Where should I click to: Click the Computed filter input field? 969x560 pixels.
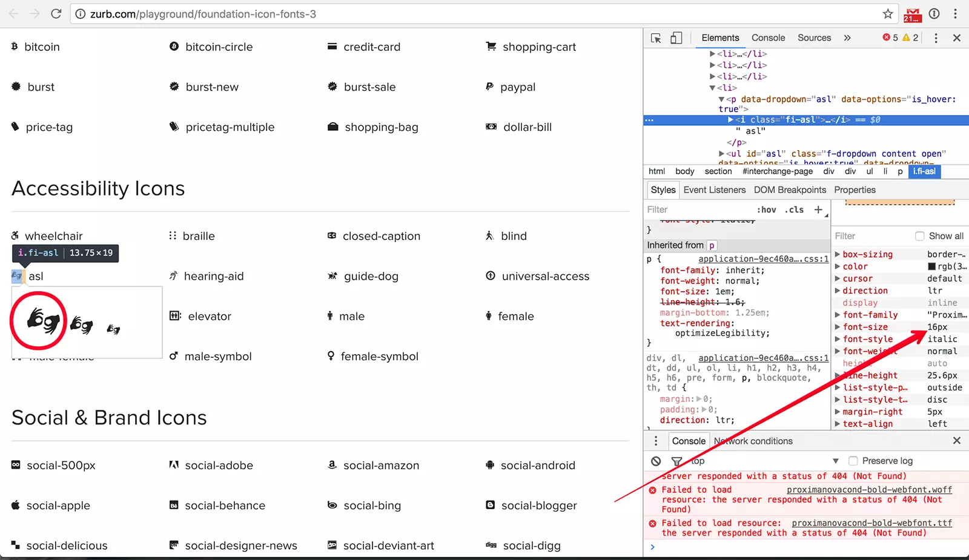(872, 236)
